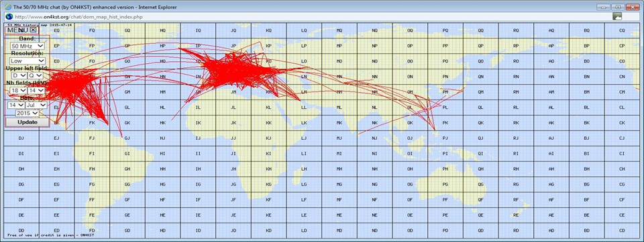Open the date day 14 dropdown
Image resolution: width=644 pixels, height=242 pixels.
15,105
